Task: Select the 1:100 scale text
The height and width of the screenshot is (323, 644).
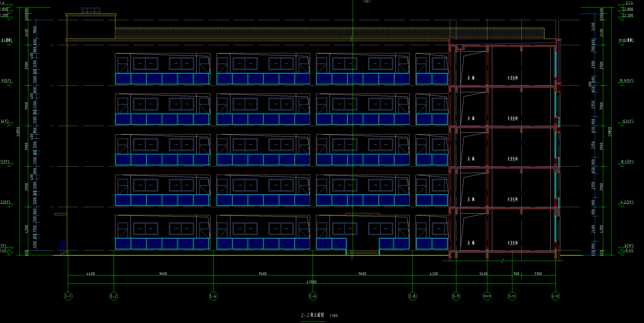Action: pos(333,316)
